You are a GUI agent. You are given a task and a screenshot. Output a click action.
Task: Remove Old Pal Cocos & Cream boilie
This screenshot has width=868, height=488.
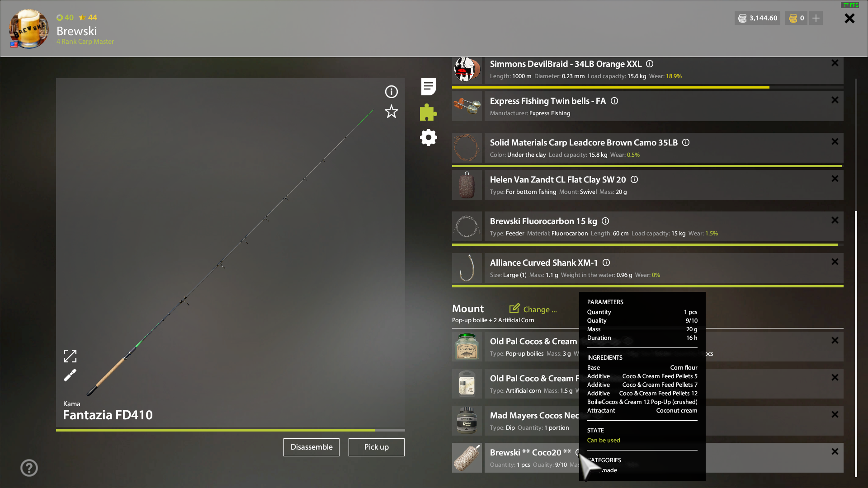point(835,341)
